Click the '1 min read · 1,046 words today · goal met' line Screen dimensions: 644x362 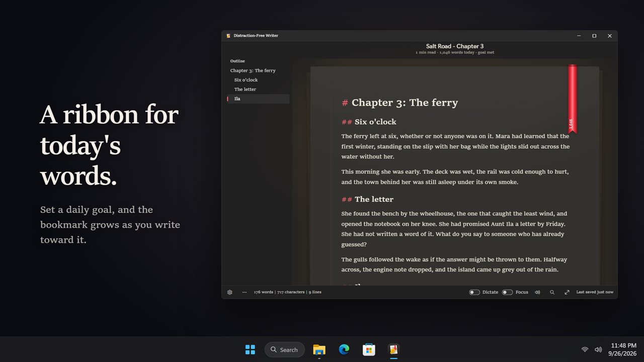pyautogui.click(x=455, y=52)
